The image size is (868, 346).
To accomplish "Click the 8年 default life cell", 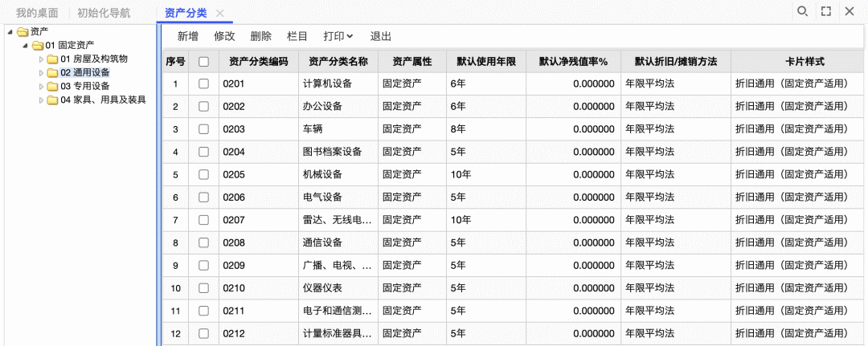I will (x=486, y=129).
